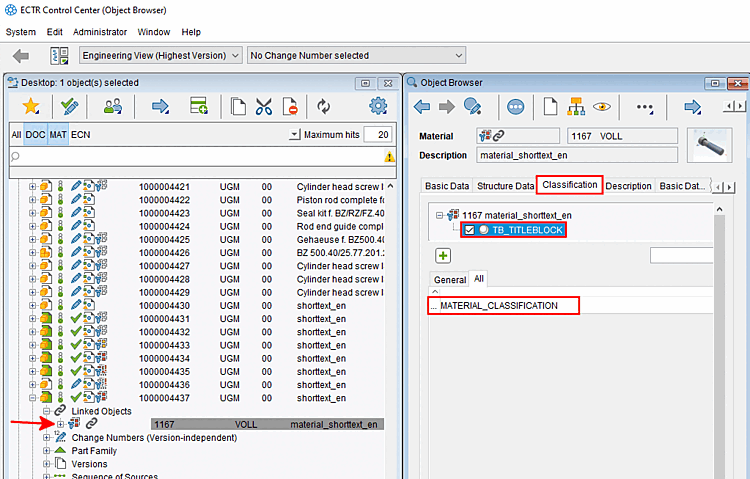The width and height of the screenshot is (750, 479).
Task: Click the blank document icon in Object Browser toolbar
Action: pyautogui.click(x=551, y=106)
